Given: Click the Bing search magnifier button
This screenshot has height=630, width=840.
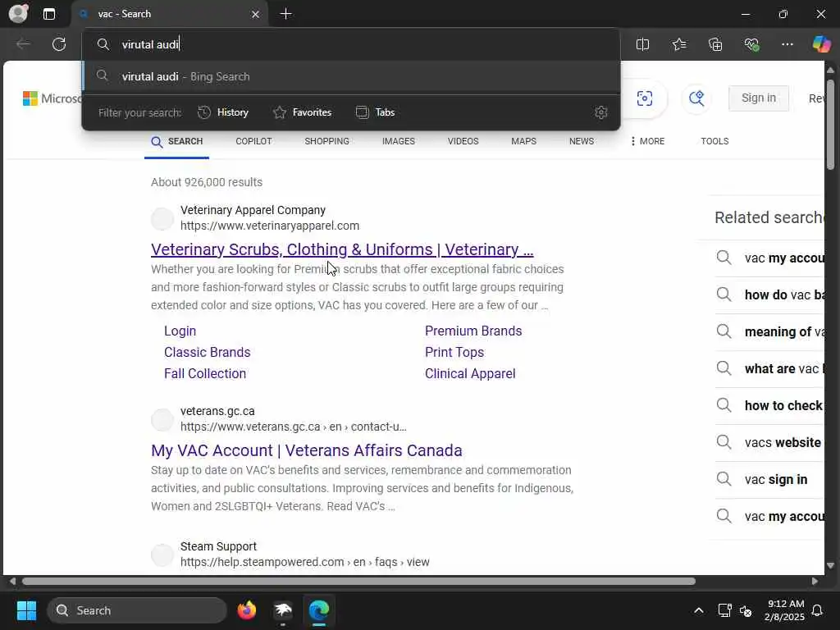Looking at the screenshot, I should [696, 98].
